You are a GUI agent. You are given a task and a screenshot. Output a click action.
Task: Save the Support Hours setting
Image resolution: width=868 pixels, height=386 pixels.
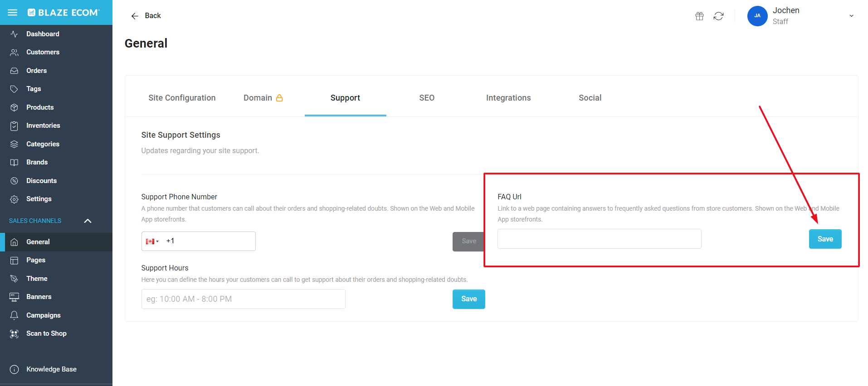[468, 299]
